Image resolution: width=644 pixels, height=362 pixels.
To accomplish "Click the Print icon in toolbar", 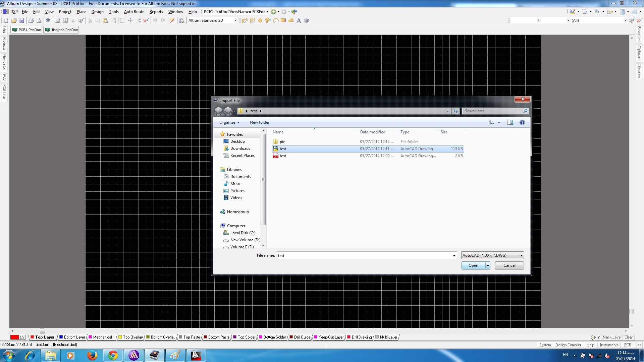I will 31,20.
